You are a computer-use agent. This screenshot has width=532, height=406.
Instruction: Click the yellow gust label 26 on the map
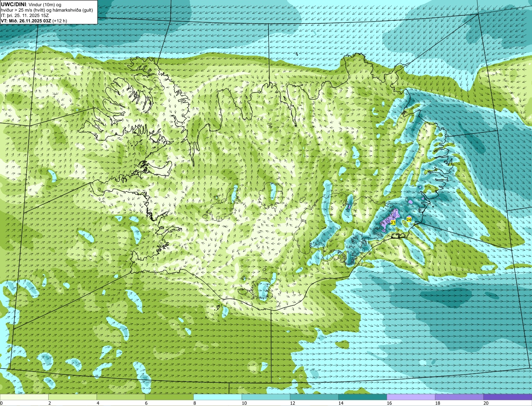pos(409,219)
